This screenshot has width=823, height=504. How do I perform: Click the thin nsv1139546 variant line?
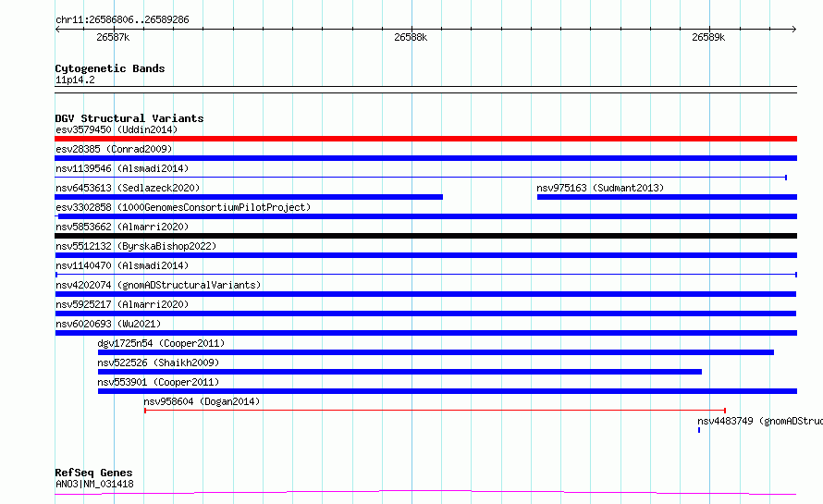(x=421, y=178)
